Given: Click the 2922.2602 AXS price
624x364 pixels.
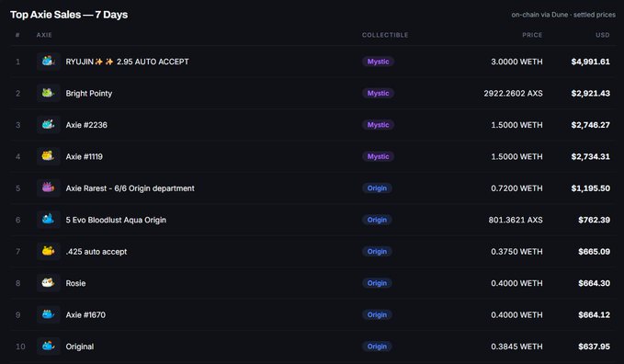Looking at the screenshot, I should (513, 93).
